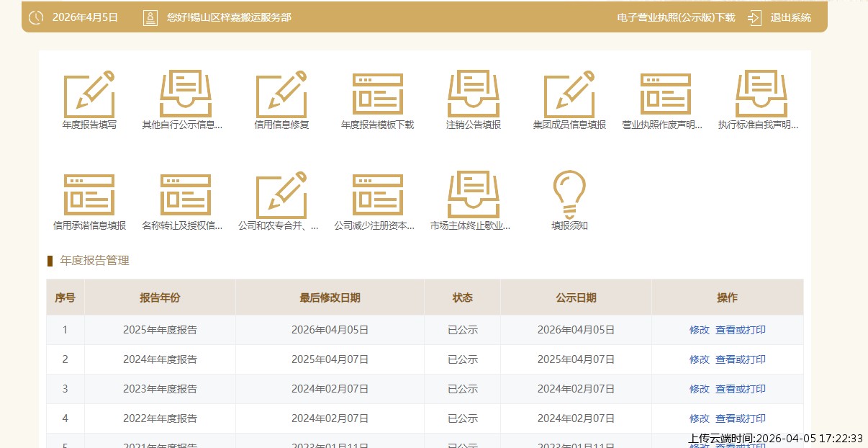Open 市场主体终止歇业 icon
This screenshot has width=868, height=448.
pyautogui.click(x=473, y=195)
